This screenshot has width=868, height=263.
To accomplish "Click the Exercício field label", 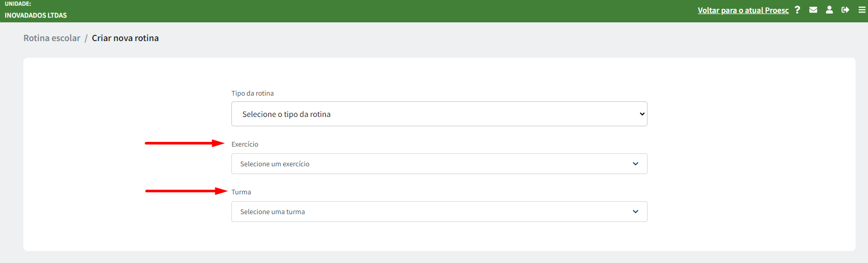I will [245, 144].
